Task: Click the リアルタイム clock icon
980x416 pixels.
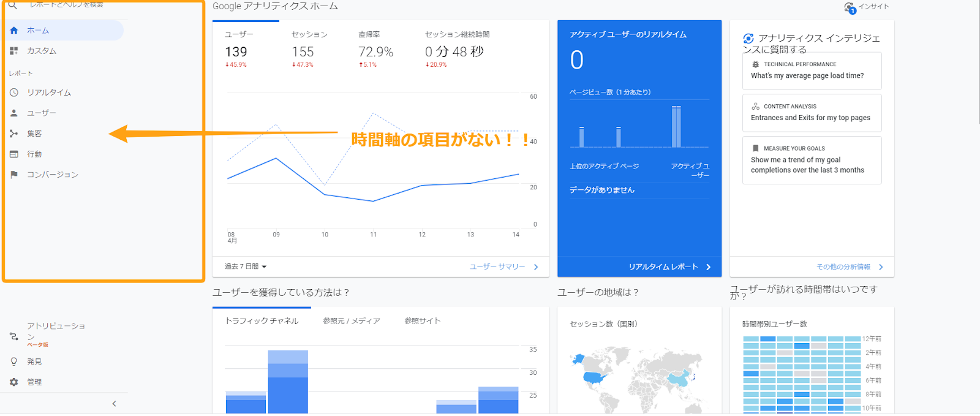Action: [14, 93]
